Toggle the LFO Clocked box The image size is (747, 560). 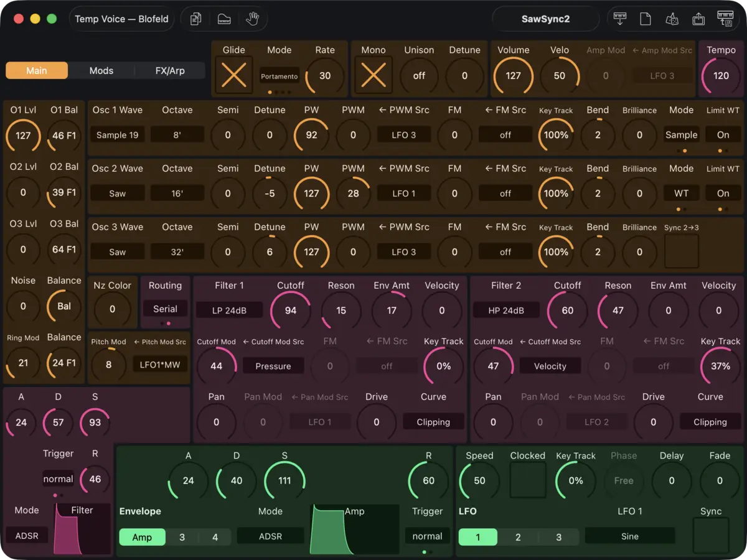click(528, 480)
